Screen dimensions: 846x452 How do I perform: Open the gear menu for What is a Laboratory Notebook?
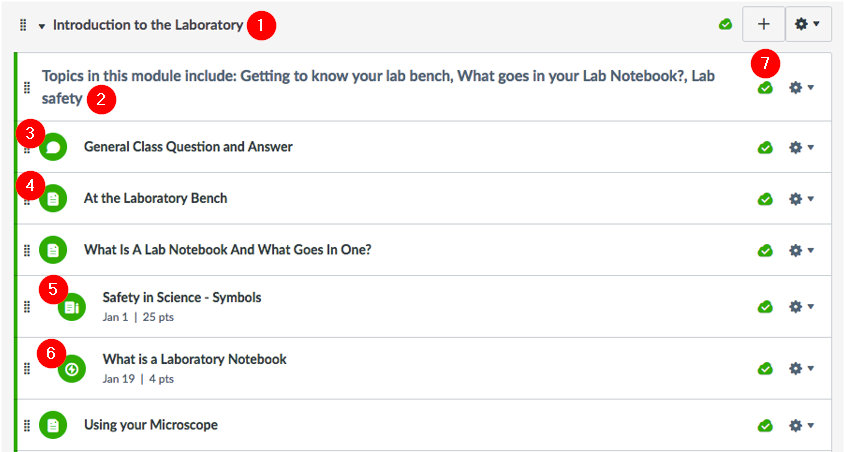(x=801, y=368)
